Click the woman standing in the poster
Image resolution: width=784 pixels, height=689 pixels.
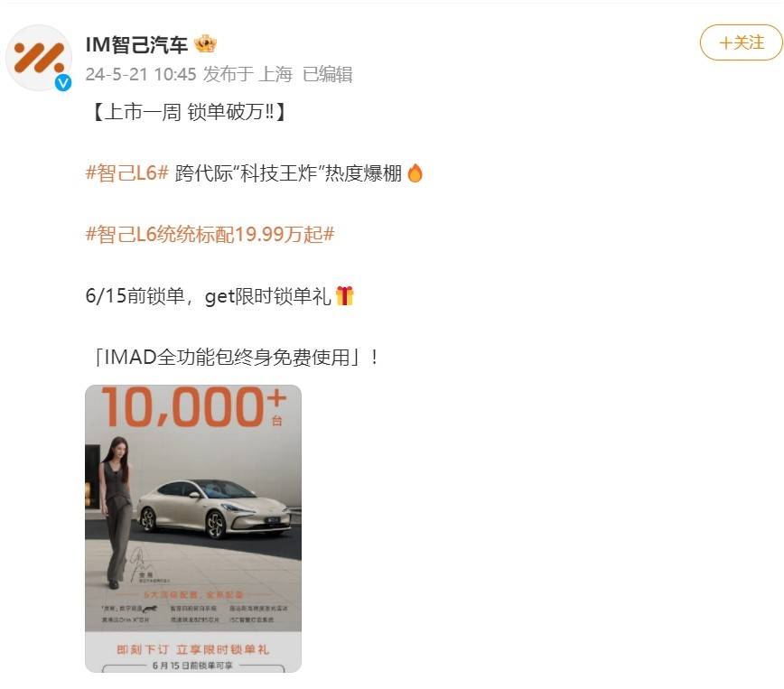[x=117, y=511]
